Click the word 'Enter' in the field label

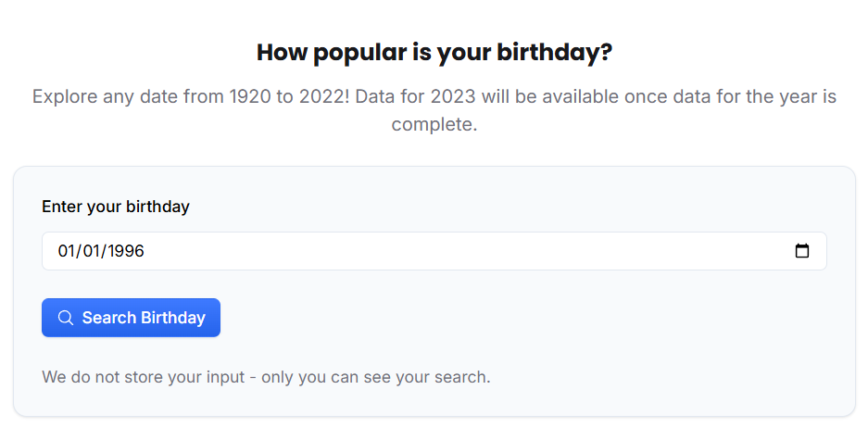[62, 207]
